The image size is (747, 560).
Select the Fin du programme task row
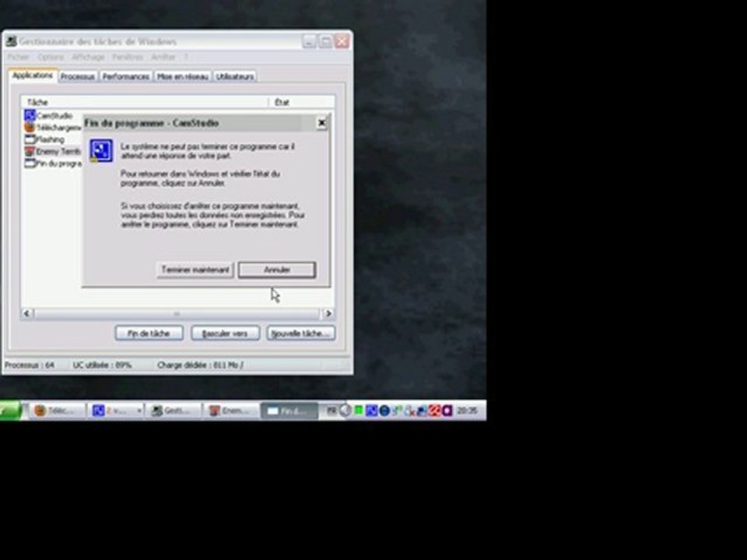(x=52, y=163)
